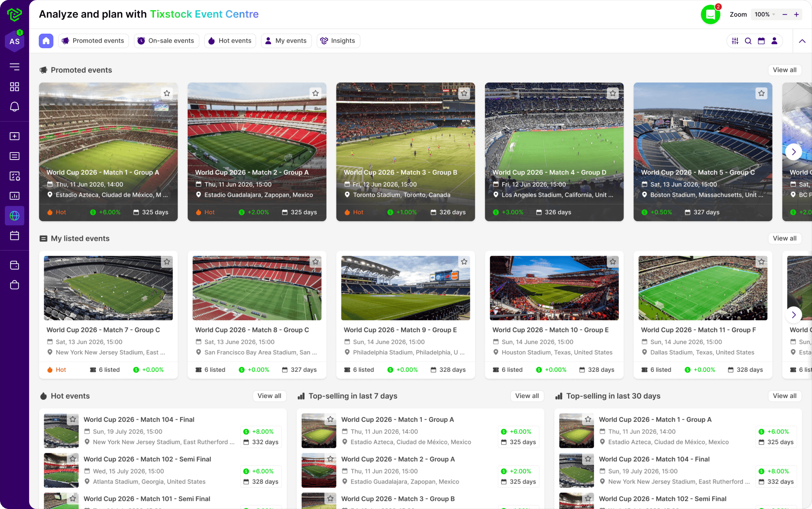
Task: Favorite the promoted Match 3 - Group B card
Action: click(464, 93)
